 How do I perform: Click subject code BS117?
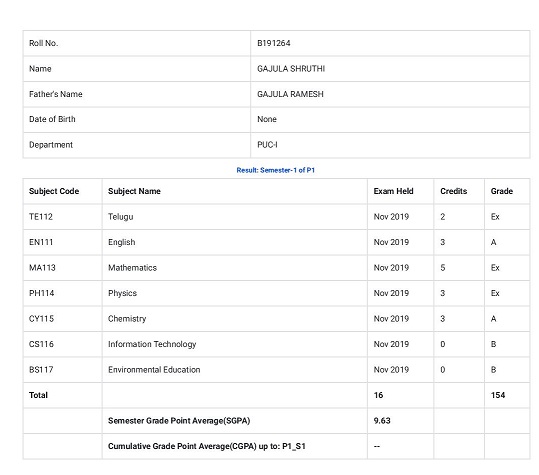(x=41, y=370)
